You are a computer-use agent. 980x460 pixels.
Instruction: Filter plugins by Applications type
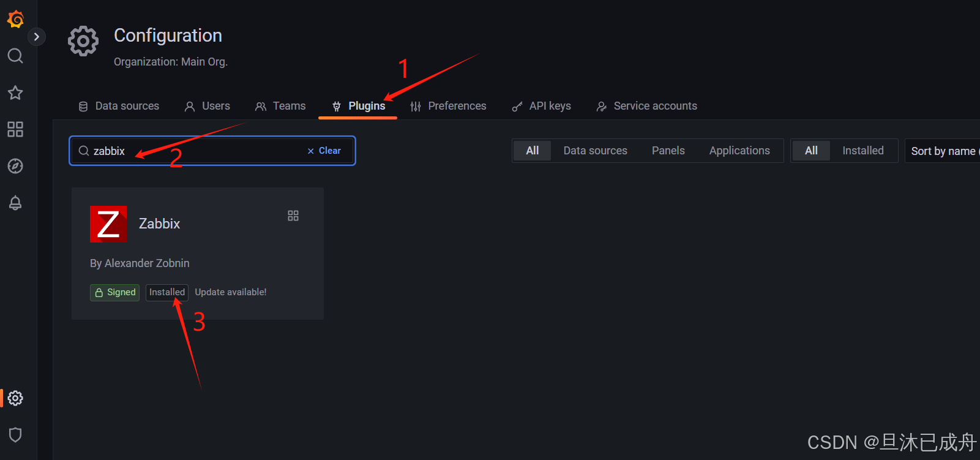coord(739,151)
